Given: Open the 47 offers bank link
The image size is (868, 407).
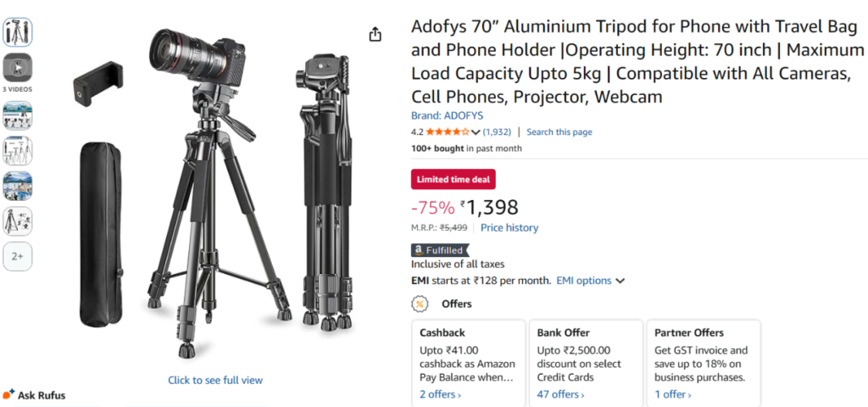Looking at the screenshot, I should [x=560, y=394].
